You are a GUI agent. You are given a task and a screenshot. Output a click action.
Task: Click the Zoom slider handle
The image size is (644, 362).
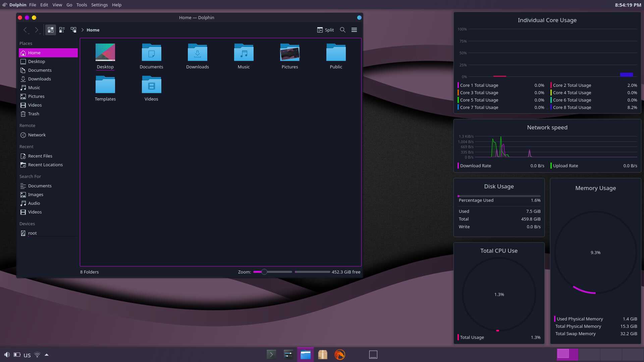pyautogui.click(x=264, y=272)
